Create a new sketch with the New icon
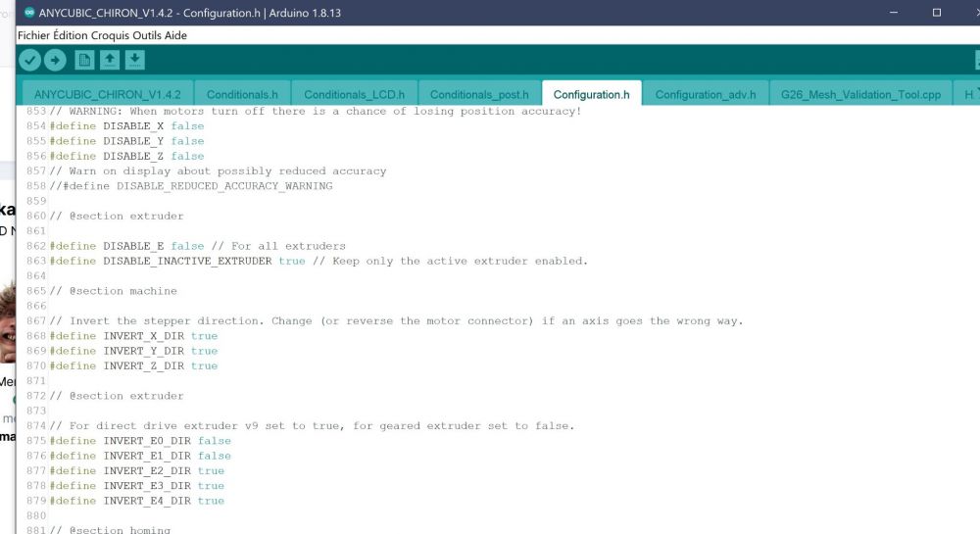 [83, 60]
